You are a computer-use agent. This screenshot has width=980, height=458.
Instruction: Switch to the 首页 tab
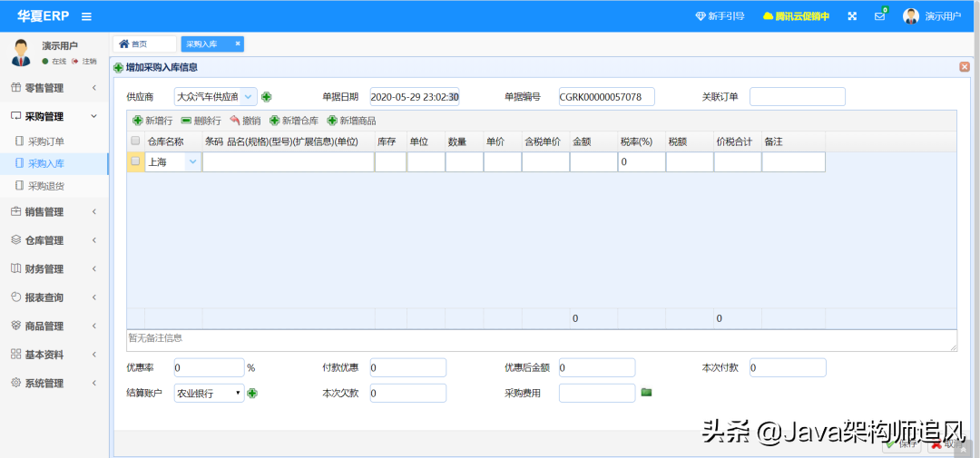coord(144,44)
